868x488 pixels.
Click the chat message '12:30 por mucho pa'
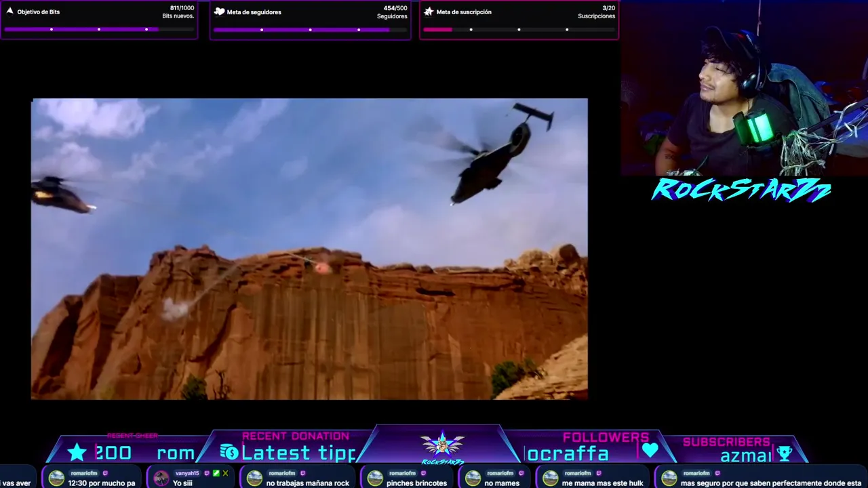pos(102,483)
